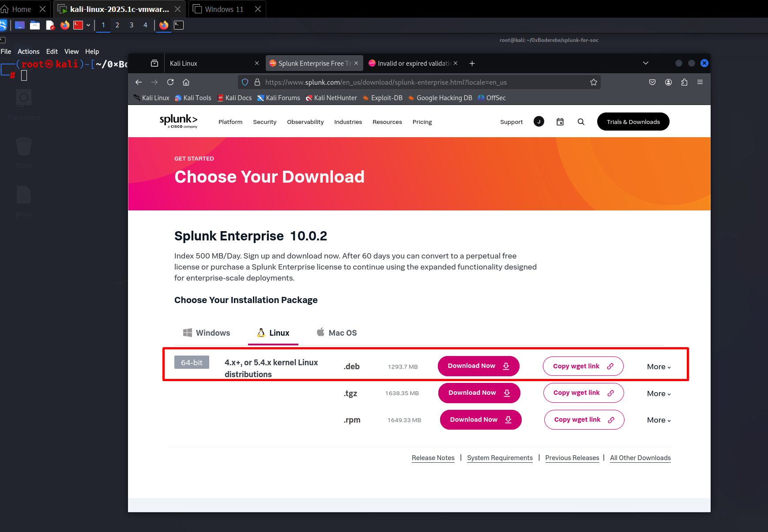Open Firefox from the taskbar
Viewport: 768px width, 532px height.
64,25
